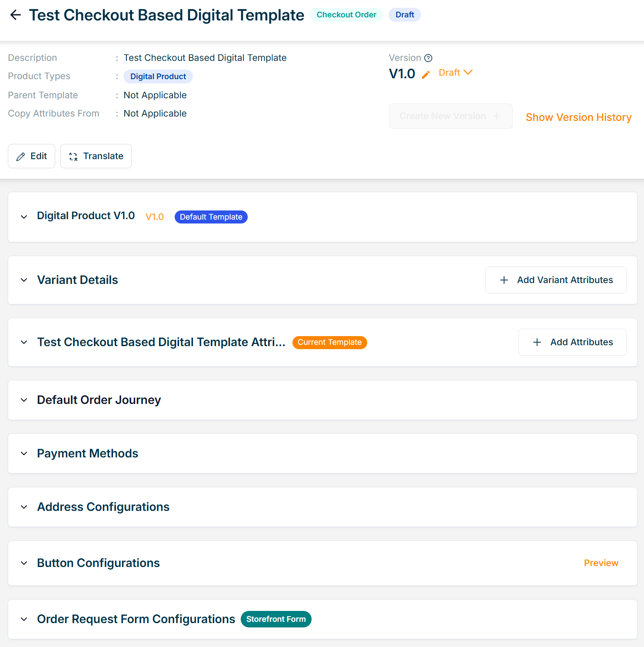
Task: Open Show Version History
Action: tap(578, 117)
